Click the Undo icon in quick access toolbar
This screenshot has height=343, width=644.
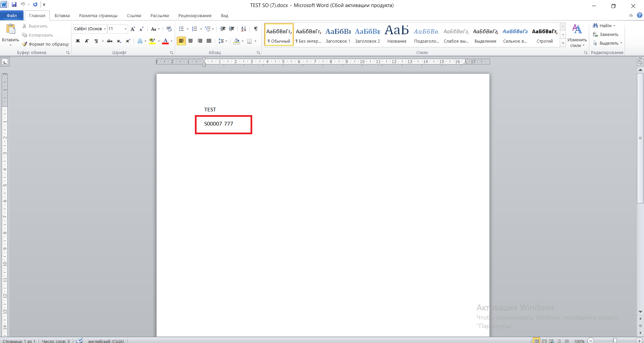23,5
